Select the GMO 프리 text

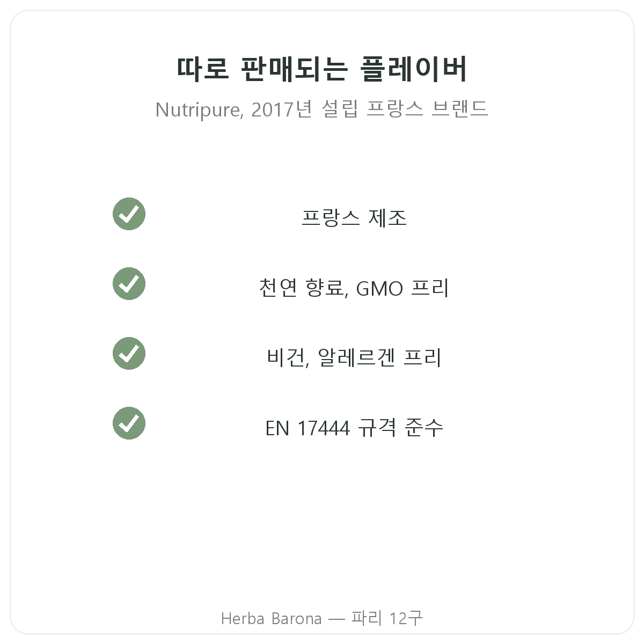point(402,288)
